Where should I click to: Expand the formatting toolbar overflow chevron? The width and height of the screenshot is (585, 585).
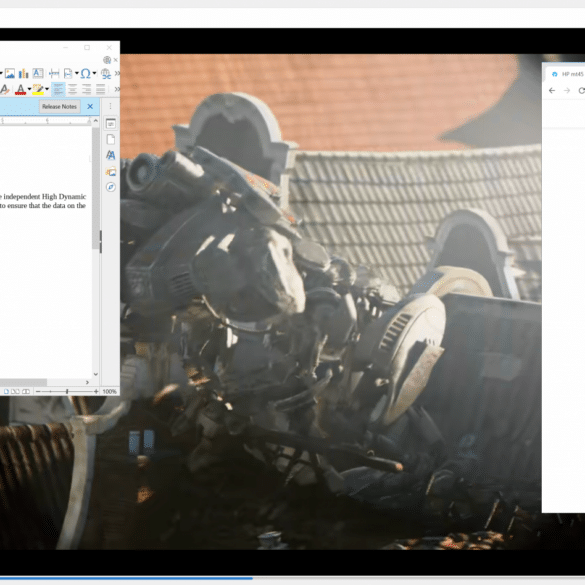coord(117,89)
